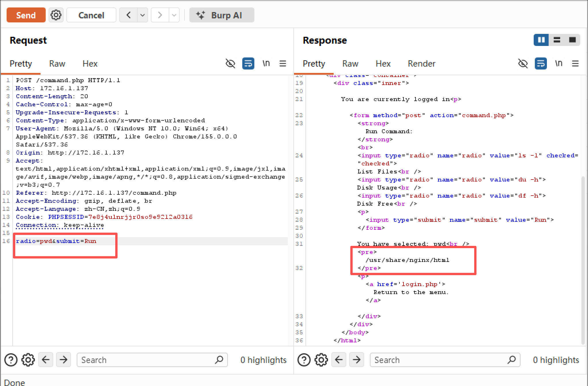Image resolution: width=588 pixels, height=386 pixels.
Task: Click previous match arrow in Response search
Action: pos(339,360)
